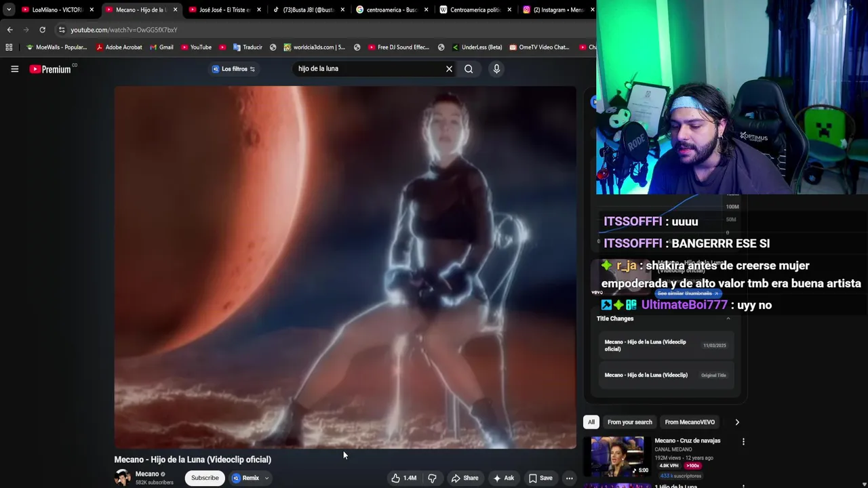The image size is (868, 488).
Task: Open the UnderLess (Beta) bookmark
Action: [x=477, y=47]
